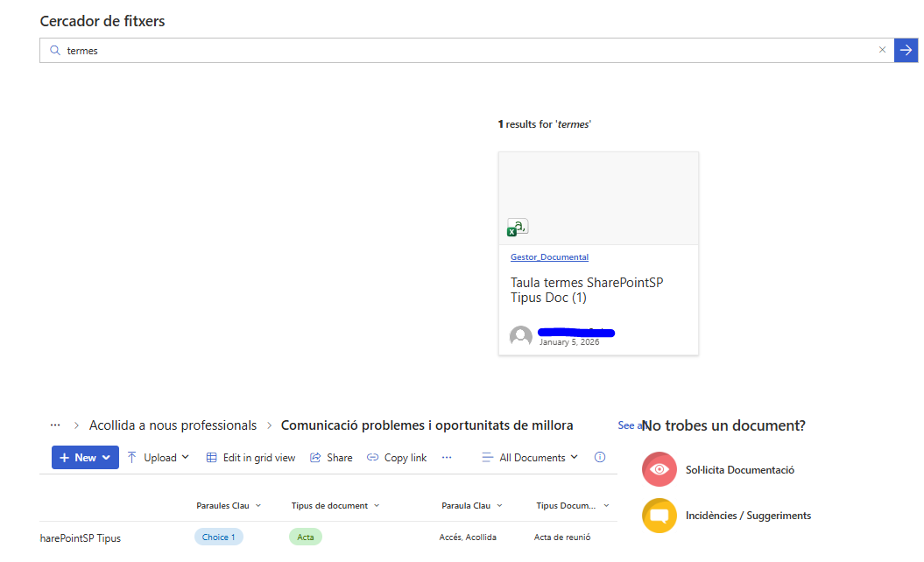Click the green Acta tag pill
The image size is (924, 562).
[306, 537]
